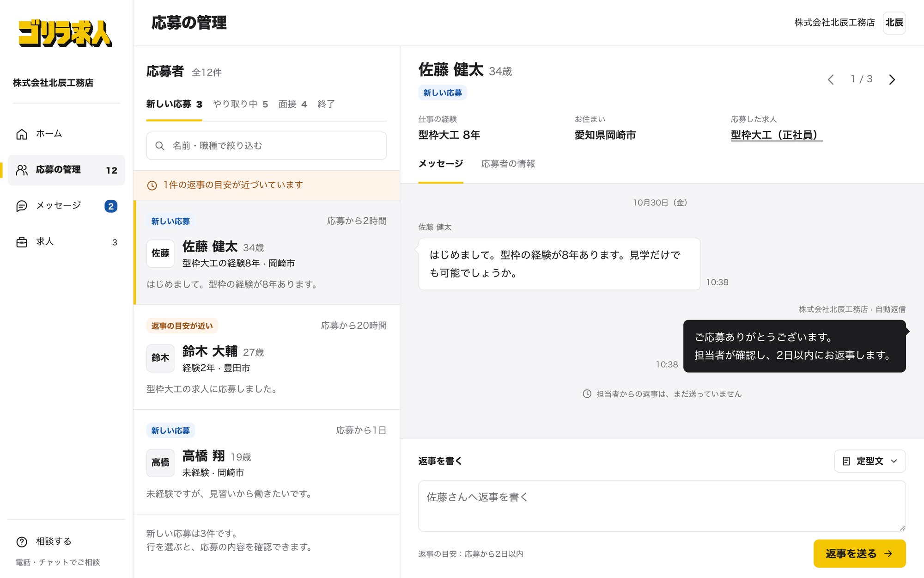Switch to メッセージ tab in detail pane
Viewport: 924px width, 578px height.
(441, 164)
